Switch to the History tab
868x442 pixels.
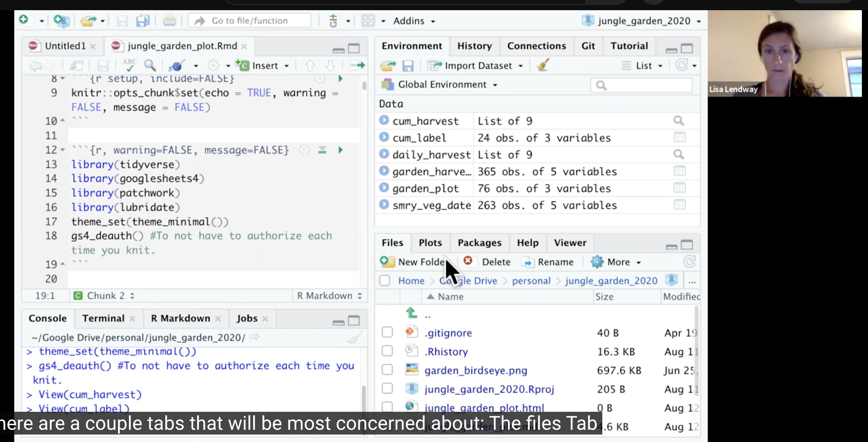tap(474, 46)
